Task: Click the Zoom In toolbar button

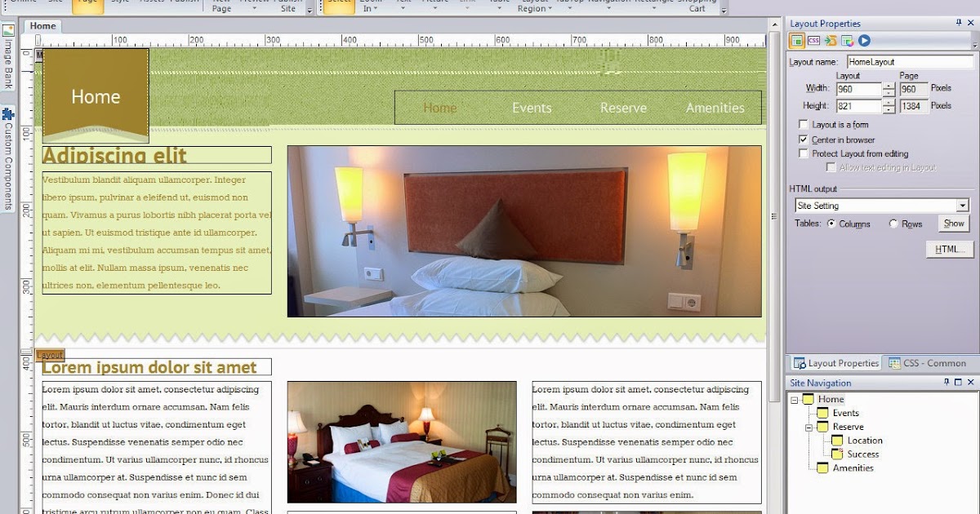Action: tap(371, 7)
